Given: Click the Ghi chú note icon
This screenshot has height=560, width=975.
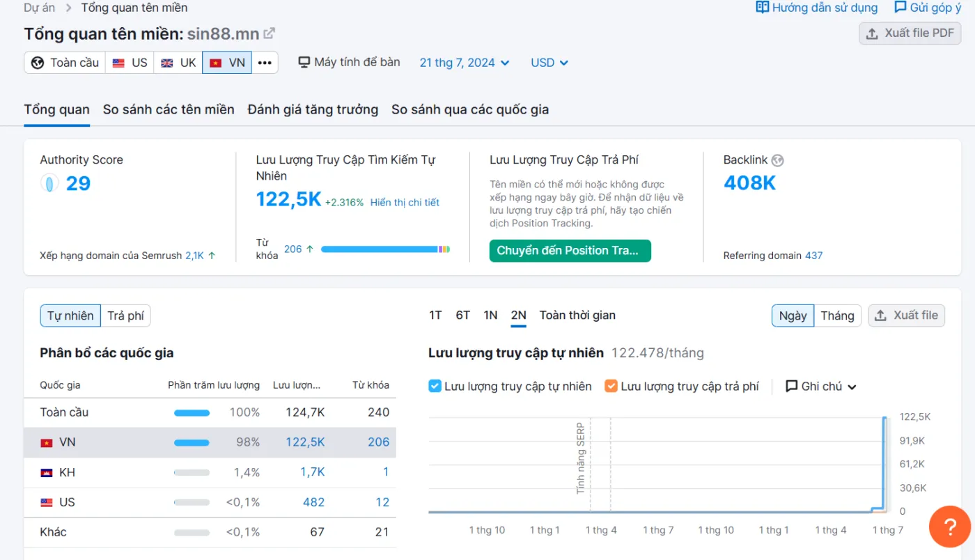Looking at the screenshot, I should pos(791,386).
